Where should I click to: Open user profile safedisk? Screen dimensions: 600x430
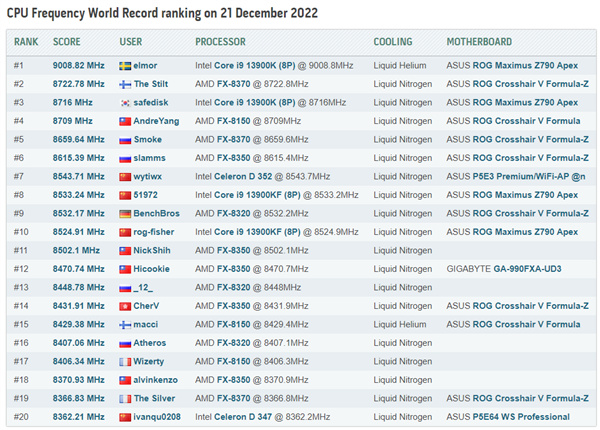coord(151,103)
